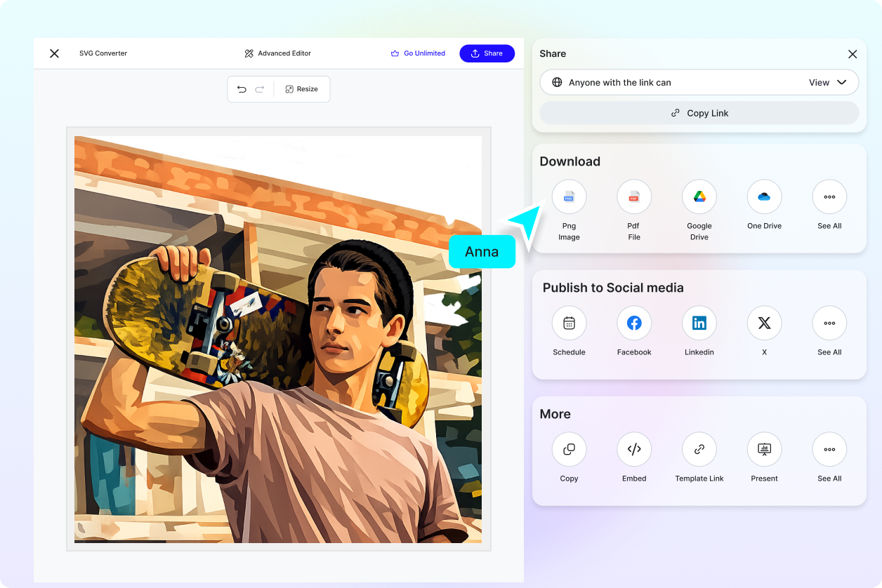Click the Resize control in the toolbar
882x588 pixels.
point(301,89)
